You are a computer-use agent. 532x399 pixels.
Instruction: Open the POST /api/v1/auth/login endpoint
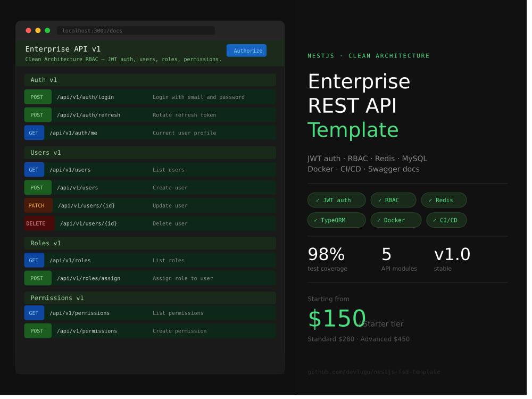151,98
